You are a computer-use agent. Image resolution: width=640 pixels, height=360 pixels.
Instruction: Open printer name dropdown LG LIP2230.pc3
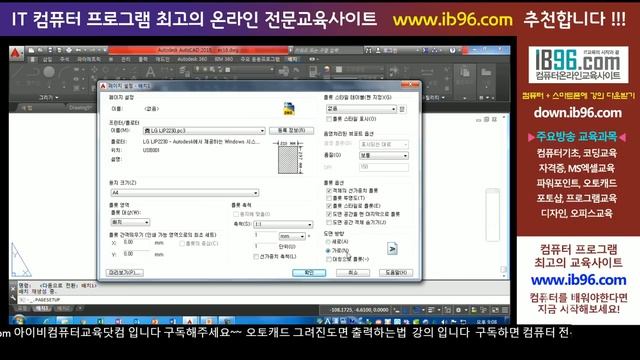point(204,131)
